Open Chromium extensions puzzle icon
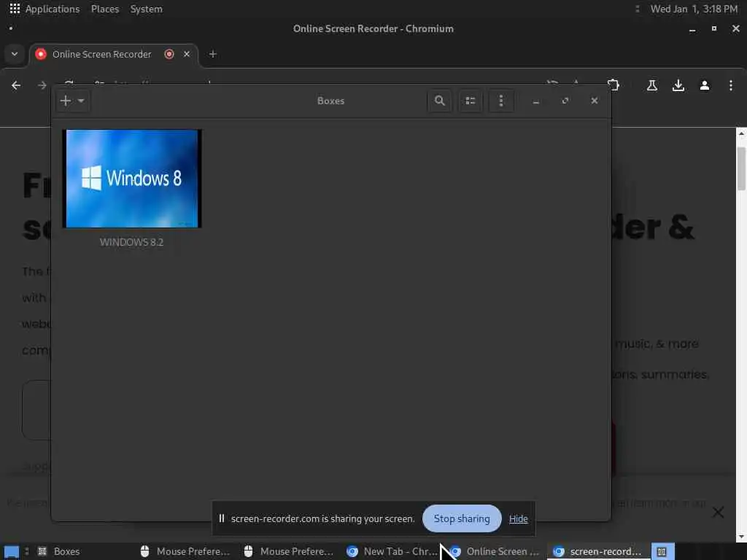Screen dimensions: 747x560 point(614,85)
